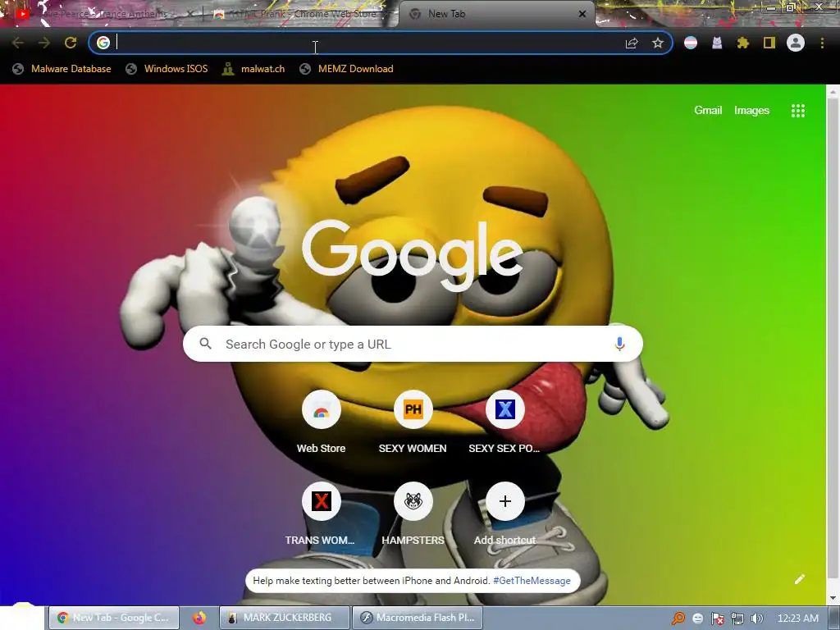This screenshot has height=630, width=840.
Task: Open the Chrome profile avatar
Action: pos(796,43)
